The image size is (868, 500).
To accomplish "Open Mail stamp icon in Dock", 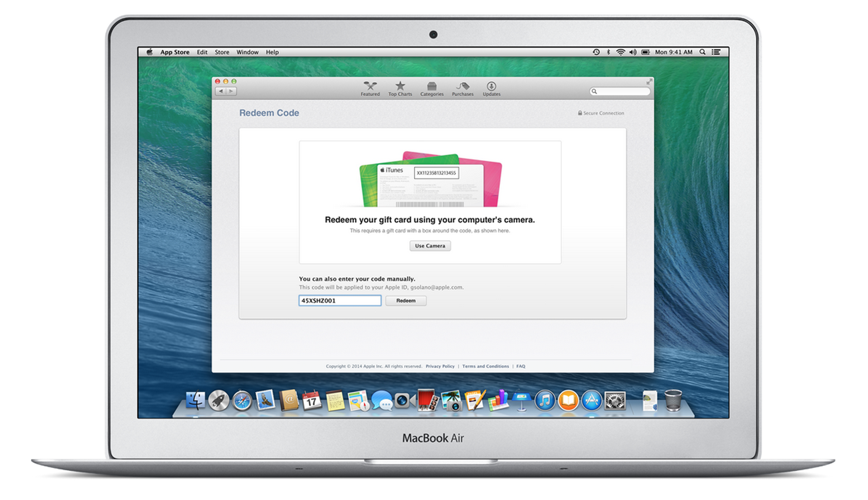I will tap(265, 400).
